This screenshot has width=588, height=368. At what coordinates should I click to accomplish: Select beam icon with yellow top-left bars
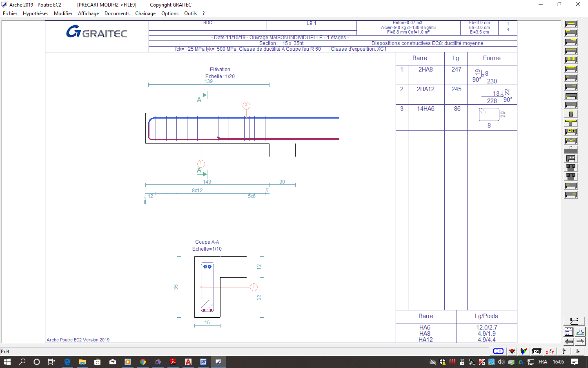571,33
